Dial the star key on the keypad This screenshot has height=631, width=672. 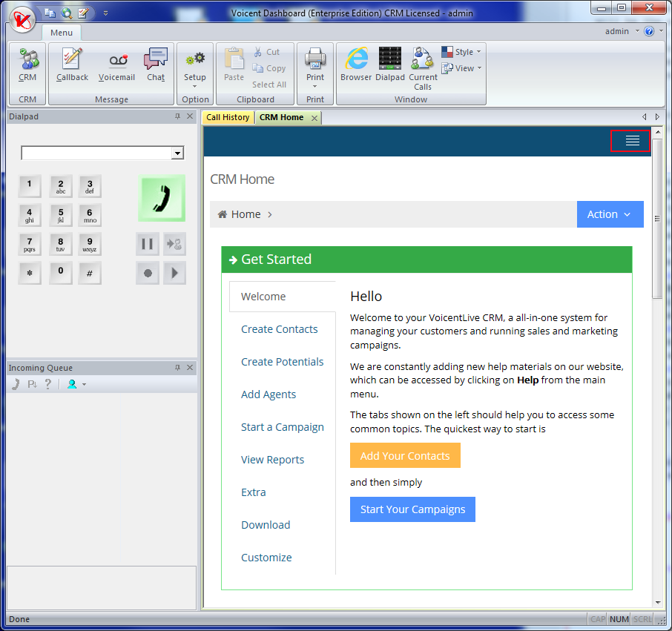coord(30,273)
